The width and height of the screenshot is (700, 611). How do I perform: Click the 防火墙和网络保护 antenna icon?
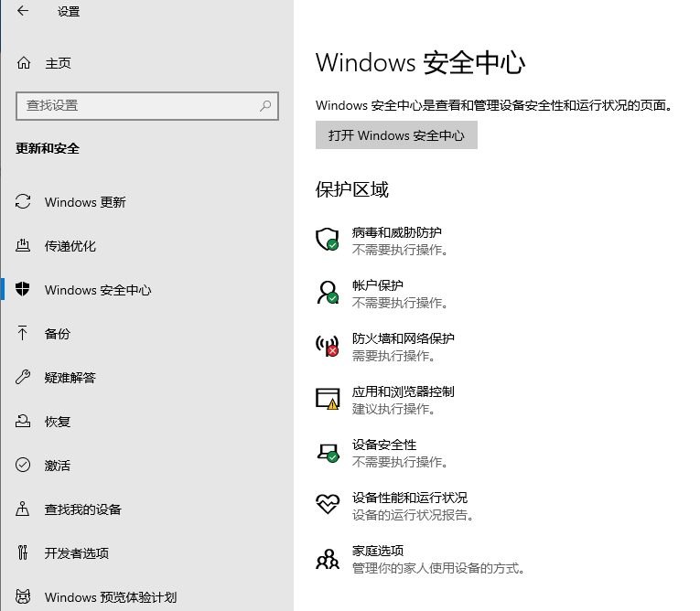(328, 346)
